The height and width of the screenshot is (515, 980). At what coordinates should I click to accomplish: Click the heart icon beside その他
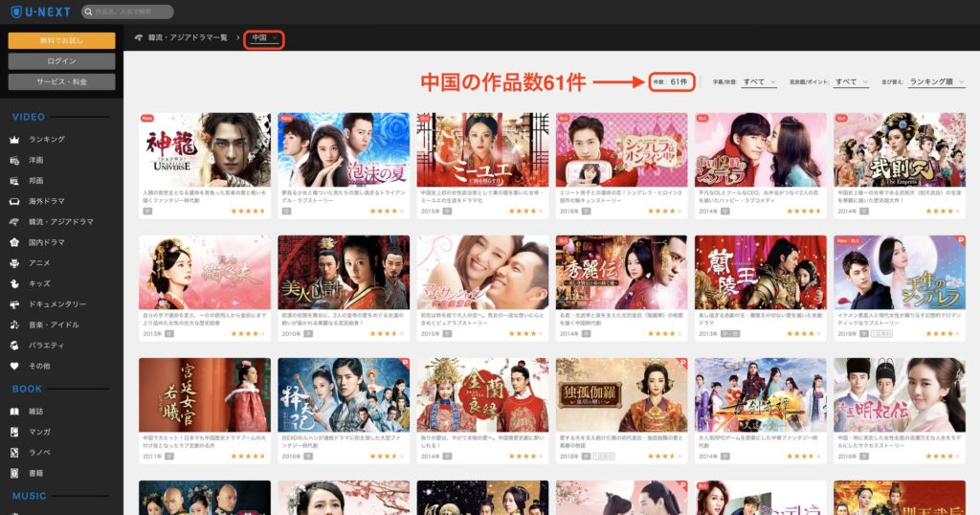pos(14,367)
